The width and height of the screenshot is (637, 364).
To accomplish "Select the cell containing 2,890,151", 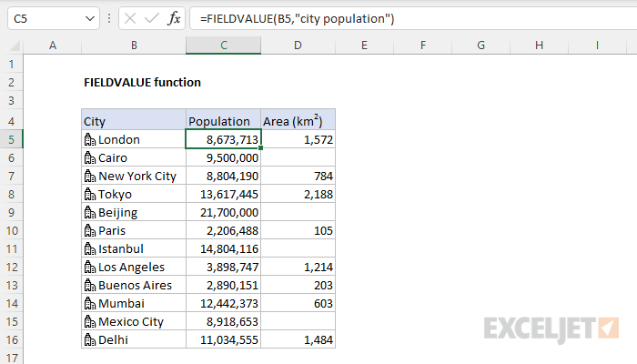I will point(224,285).
